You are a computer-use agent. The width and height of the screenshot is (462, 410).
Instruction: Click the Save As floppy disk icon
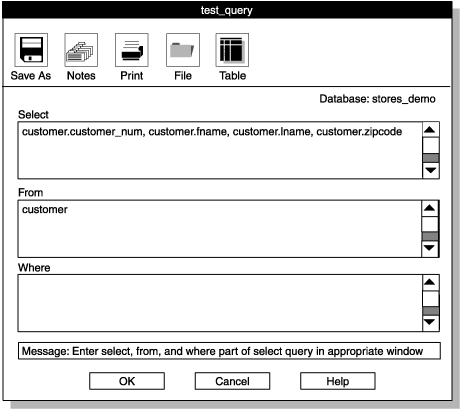[x=31, y=50]
